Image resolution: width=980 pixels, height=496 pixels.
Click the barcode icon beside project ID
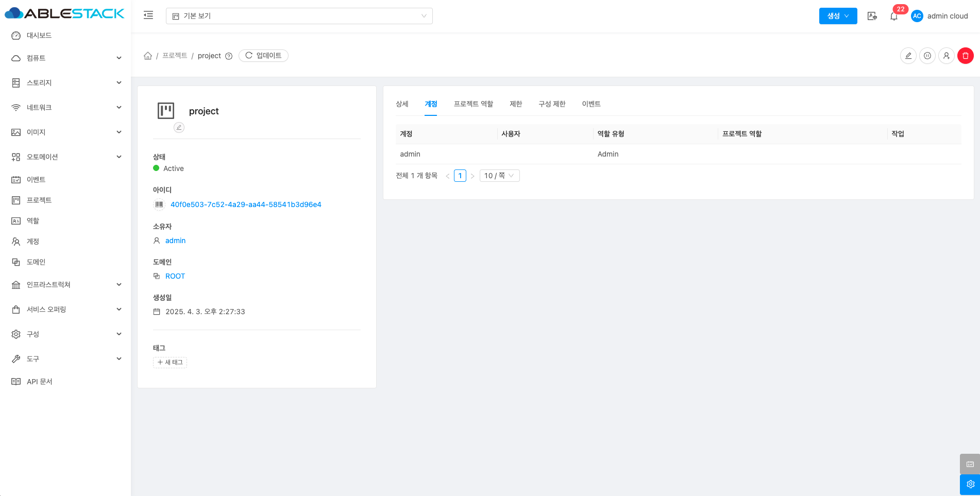coord(159,204)
